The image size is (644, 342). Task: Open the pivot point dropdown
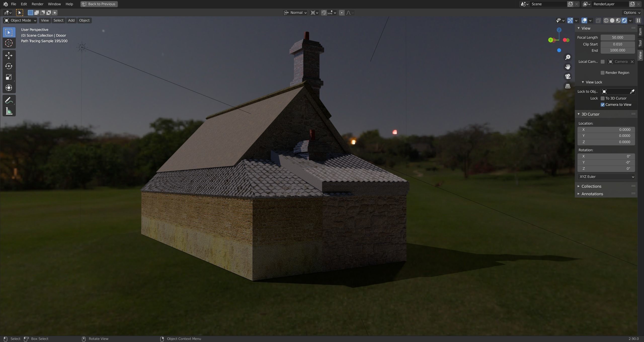pos(314,13)
